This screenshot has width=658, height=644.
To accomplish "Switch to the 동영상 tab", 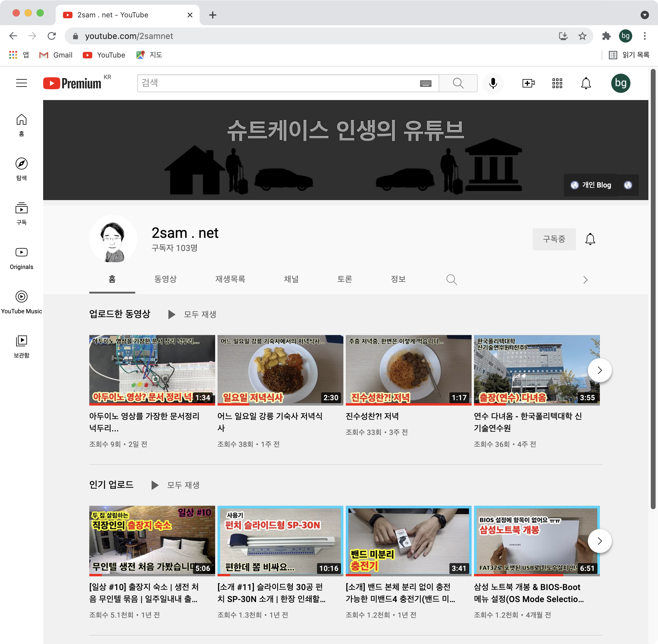I will coord(165,279).
